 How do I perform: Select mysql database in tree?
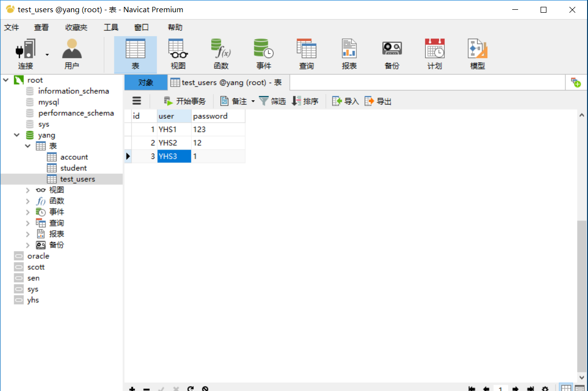point(49,102)
